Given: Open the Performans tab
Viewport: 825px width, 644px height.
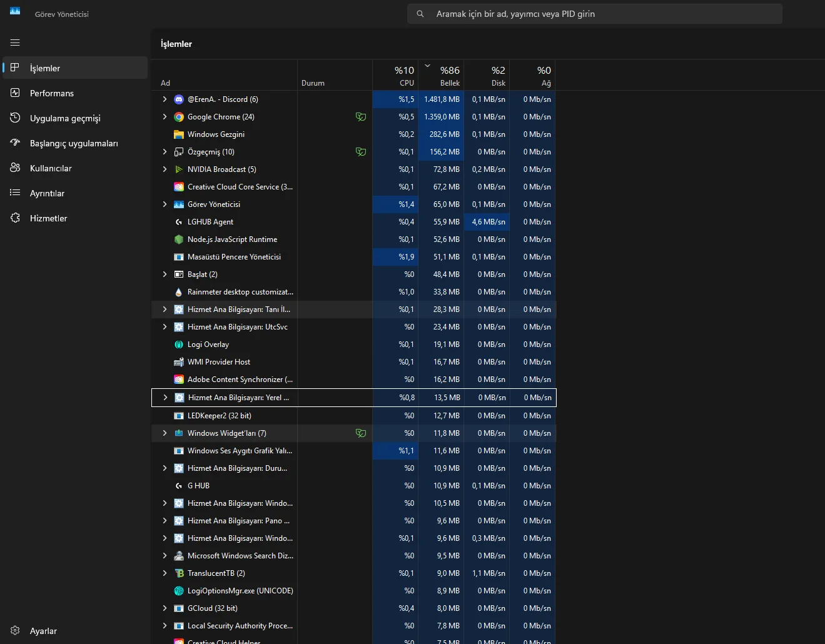Looking at the screenshot, I should (52, 93).
